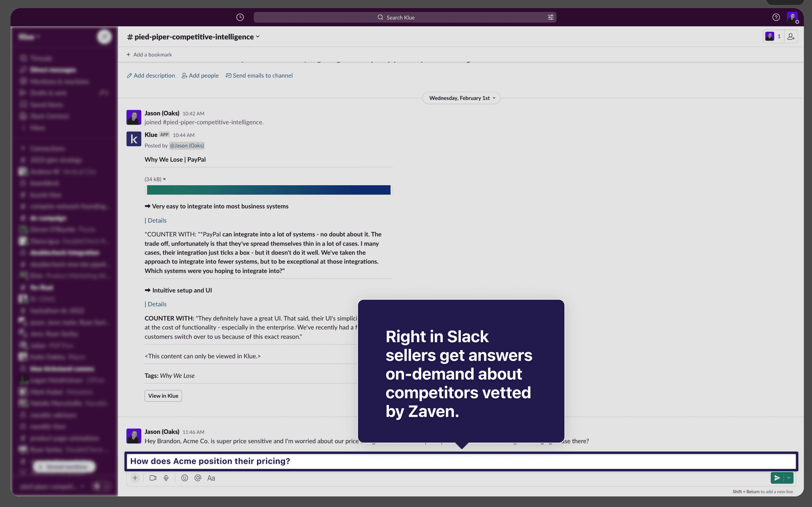The height and width of the screenshot is (507, 812).
Task: Open Details under Intuitive setup and UI
Action: [x=157, y=304]
